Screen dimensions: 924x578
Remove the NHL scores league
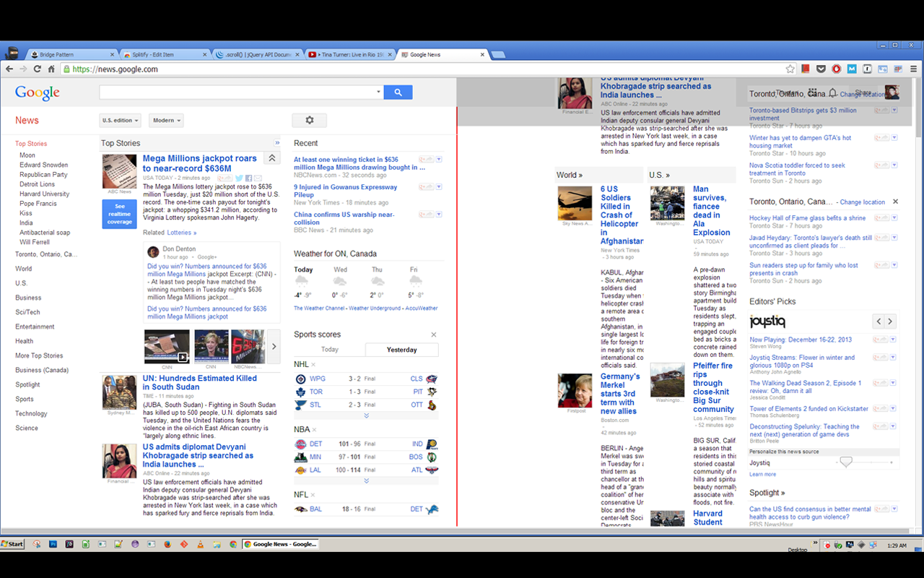[313, 365]
